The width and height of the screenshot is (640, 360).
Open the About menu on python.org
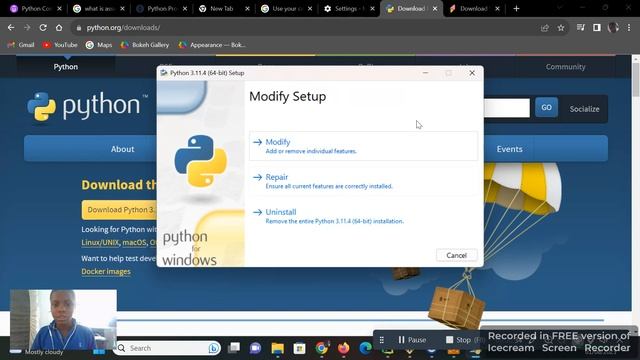coord(122,149)
